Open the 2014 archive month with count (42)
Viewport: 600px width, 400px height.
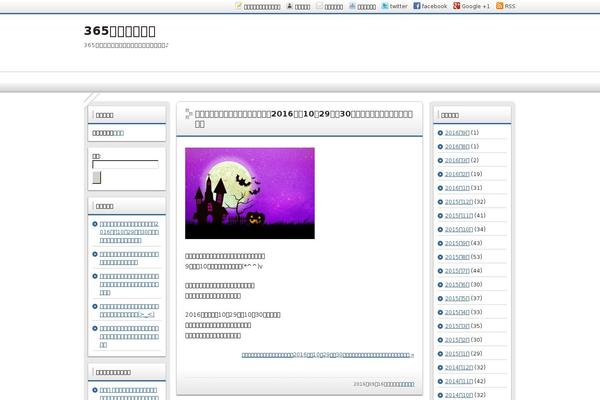tap(459, 381)
